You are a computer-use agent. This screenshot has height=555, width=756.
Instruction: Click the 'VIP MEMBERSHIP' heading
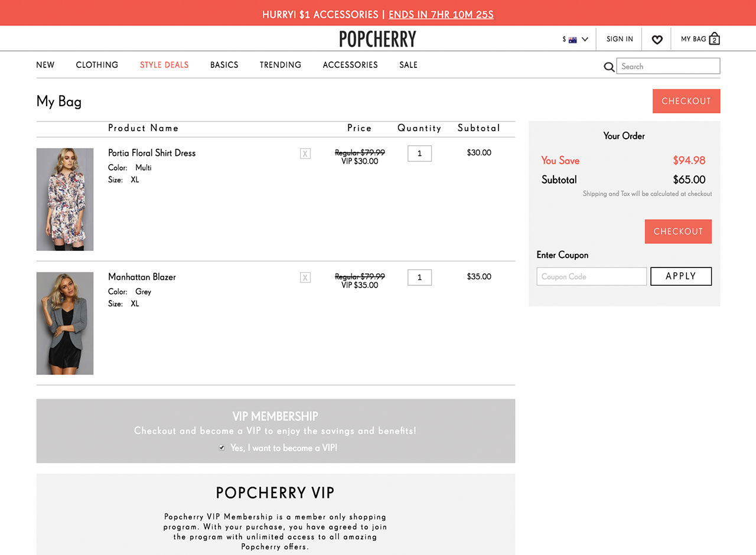coord(275,416)
